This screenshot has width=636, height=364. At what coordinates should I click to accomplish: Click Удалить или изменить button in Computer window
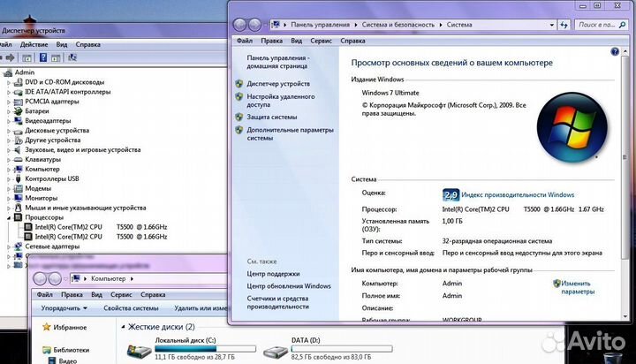point(201,308)
